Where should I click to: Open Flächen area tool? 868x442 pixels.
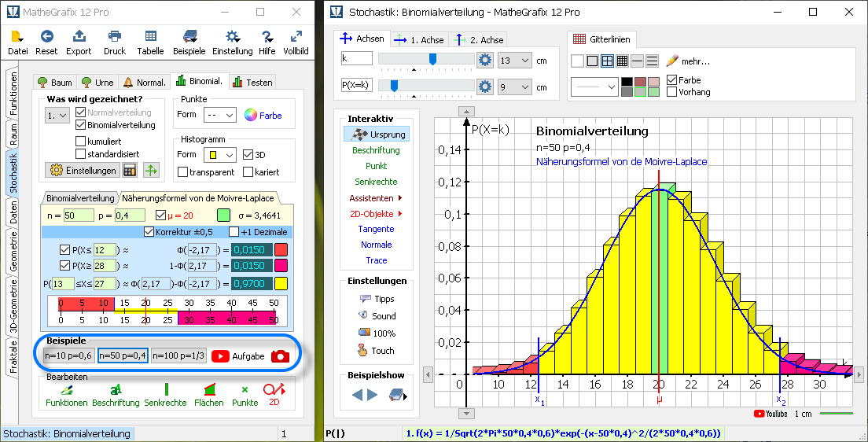click(x=208, y=396)
